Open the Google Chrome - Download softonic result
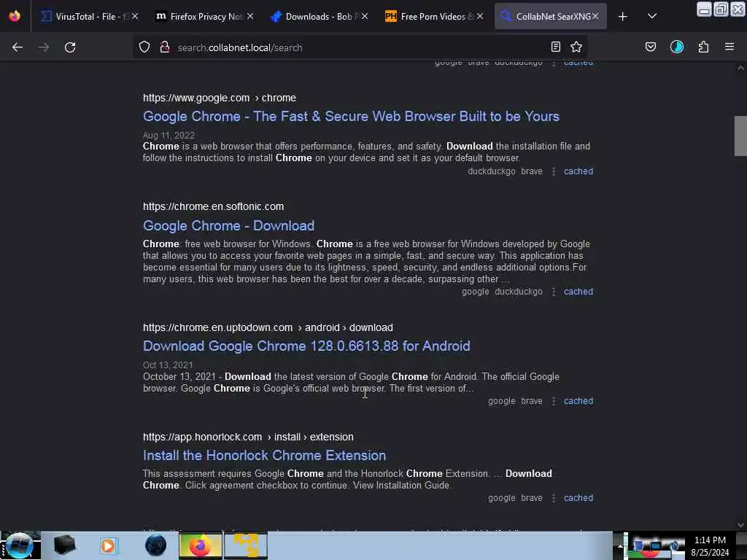The width and height of the screenshot is (747, 560). coord(228,225)
